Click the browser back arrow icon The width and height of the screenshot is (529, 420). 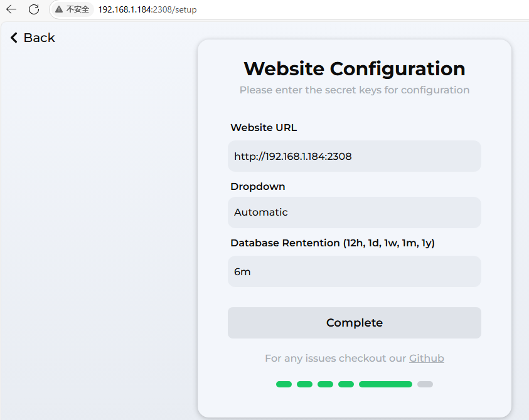point(11,9)
